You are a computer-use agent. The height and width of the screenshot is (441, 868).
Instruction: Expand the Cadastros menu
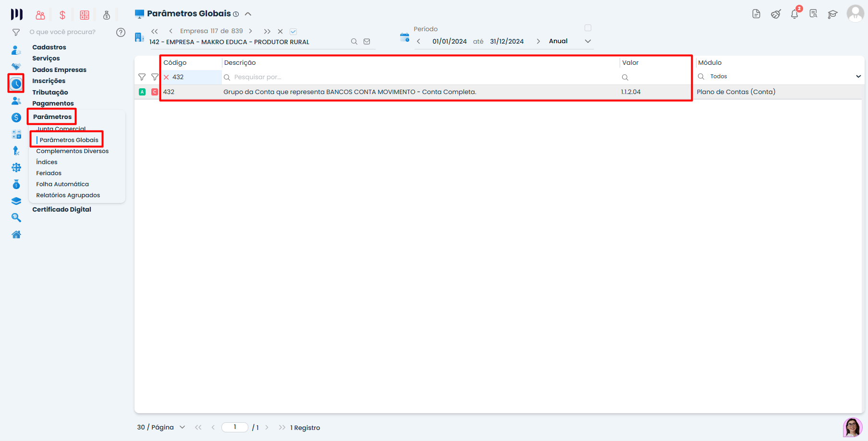[x=49, y=47]
